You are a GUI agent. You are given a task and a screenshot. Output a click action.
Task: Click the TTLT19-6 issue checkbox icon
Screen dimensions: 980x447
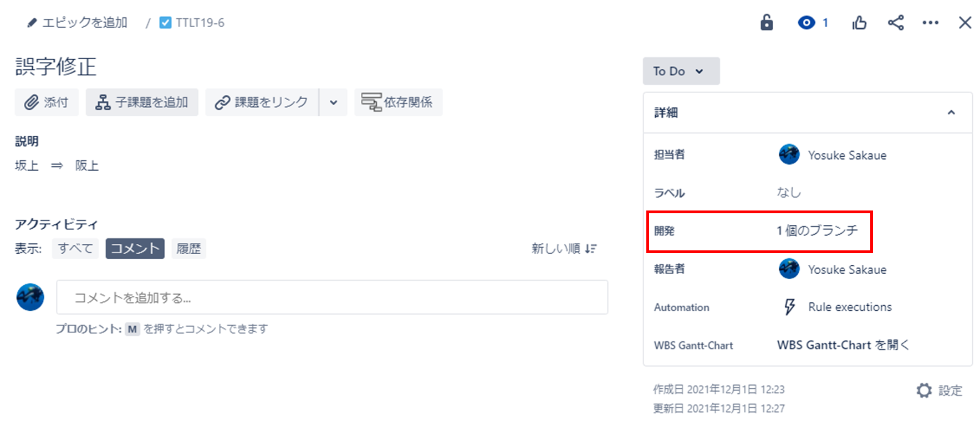click(x=165, y=23)
